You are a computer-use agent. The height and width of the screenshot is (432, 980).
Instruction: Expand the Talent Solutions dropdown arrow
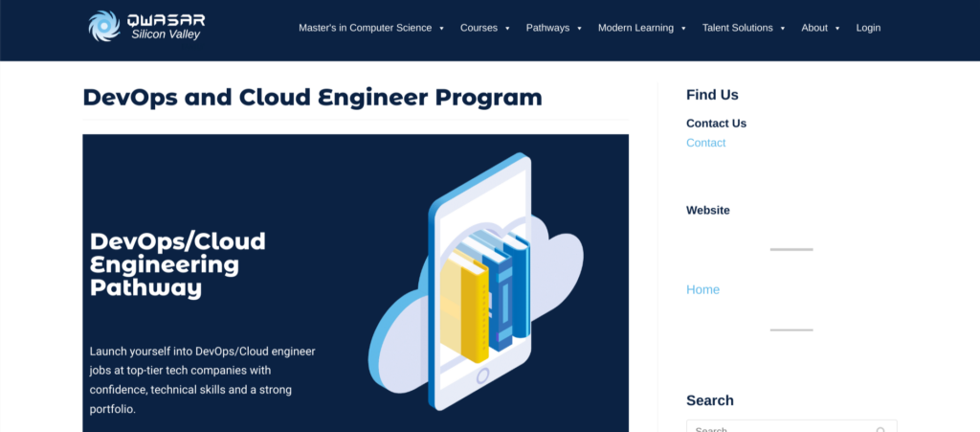click(x=783, y=29)
